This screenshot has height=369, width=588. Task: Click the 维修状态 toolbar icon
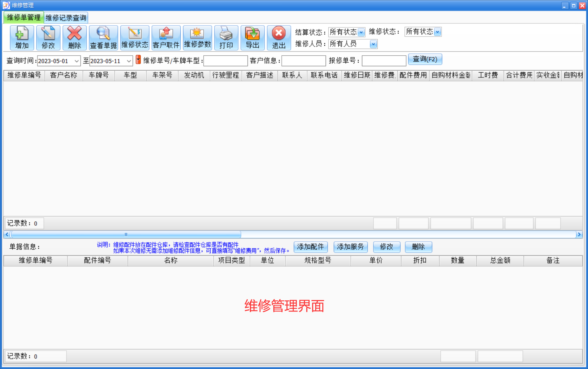[135, 38]
